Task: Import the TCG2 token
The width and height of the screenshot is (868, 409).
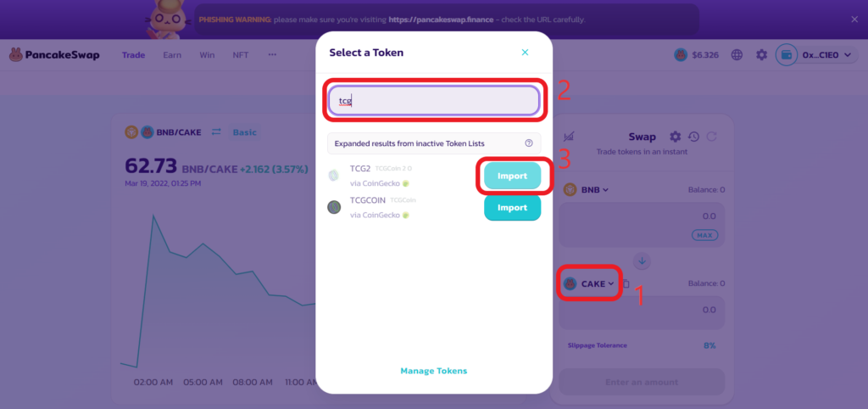Action: pyautogui.click(x=513, y=176)
